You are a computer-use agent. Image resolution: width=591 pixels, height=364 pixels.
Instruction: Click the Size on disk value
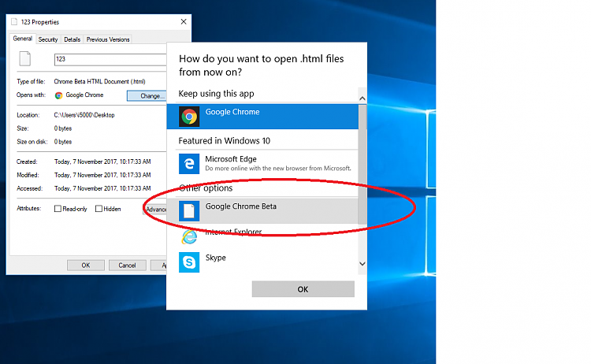click(x=62, y=142)
